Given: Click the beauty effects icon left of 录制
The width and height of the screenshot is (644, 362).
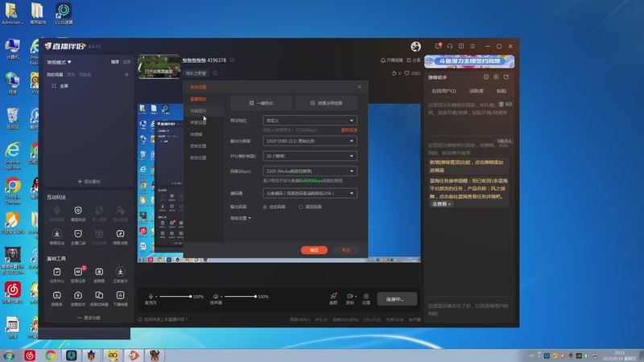Looking at the screenshot, I should 333,296.
